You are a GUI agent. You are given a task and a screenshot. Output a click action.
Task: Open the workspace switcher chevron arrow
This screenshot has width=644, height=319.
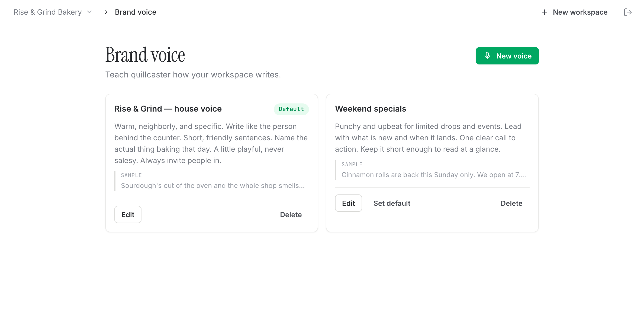pos(89,12)
